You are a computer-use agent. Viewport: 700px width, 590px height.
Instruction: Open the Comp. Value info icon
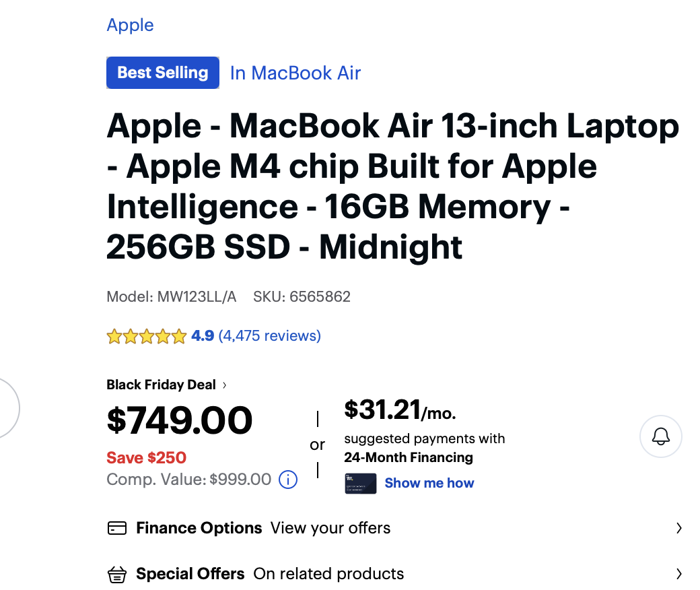(288, 480)
